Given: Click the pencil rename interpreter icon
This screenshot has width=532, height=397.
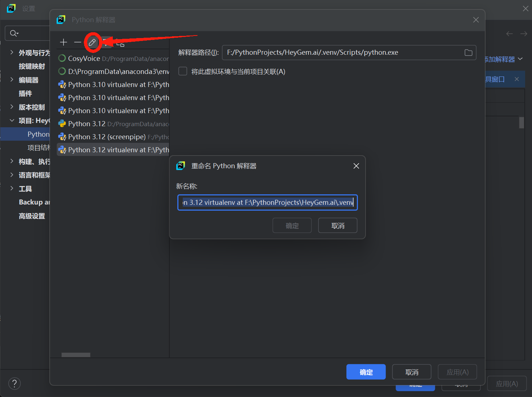Looking at the screenshot, I should click(x=92, y=42).
